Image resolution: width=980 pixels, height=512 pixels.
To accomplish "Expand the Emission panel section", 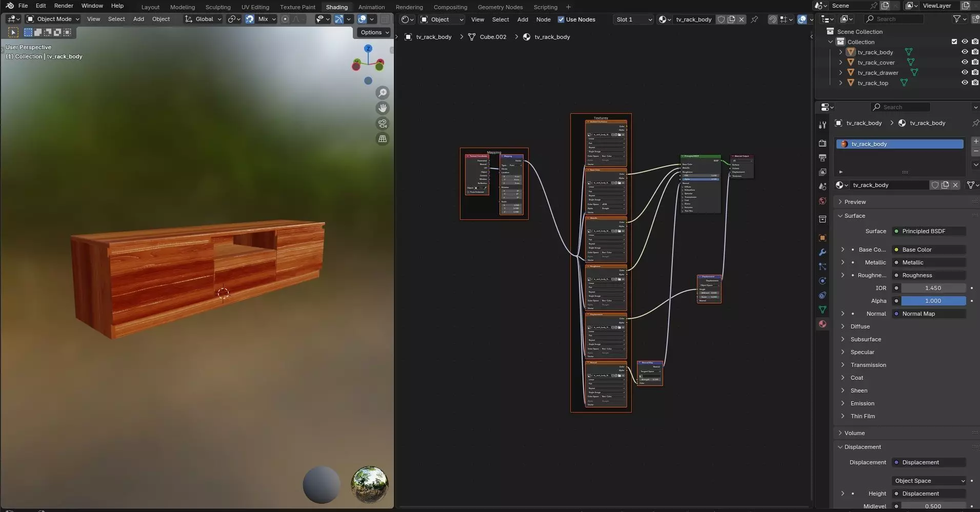I will (x=863, y=403).
